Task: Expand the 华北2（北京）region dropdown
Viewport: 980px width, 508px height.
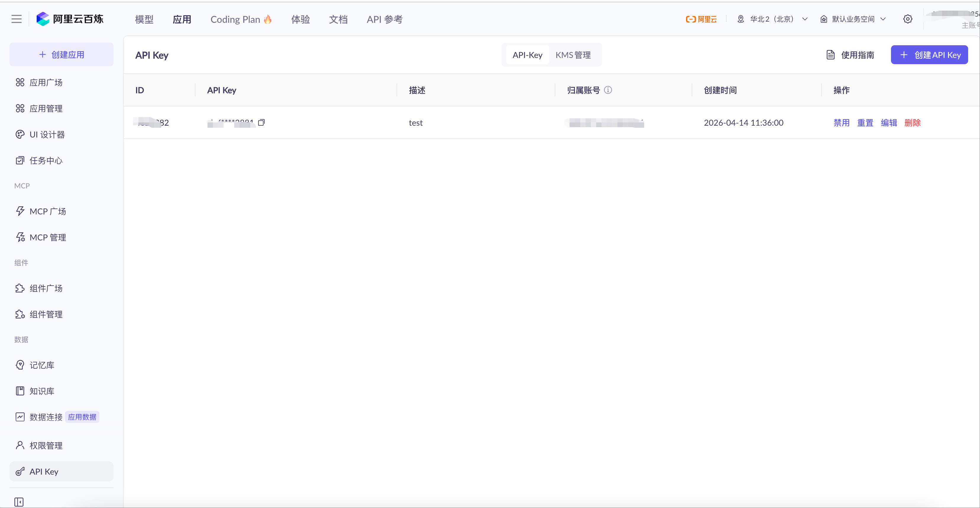Action: 772,19
